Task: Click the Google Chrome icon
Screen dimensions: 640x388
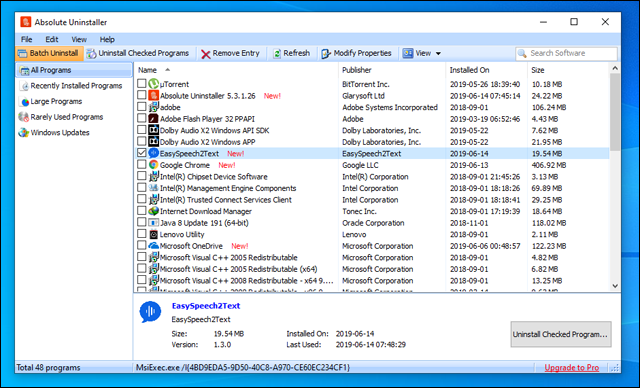Action: pos(153,165)
